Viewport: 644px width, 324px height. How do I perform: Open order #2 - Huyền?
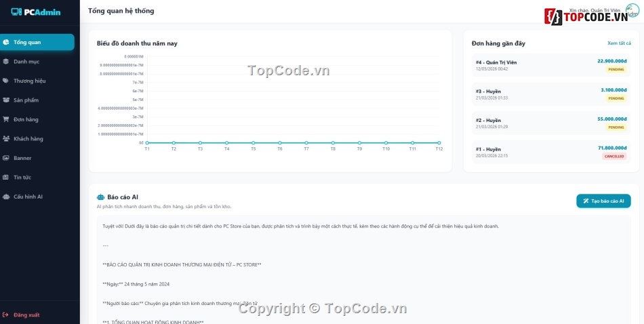[551, 123]
